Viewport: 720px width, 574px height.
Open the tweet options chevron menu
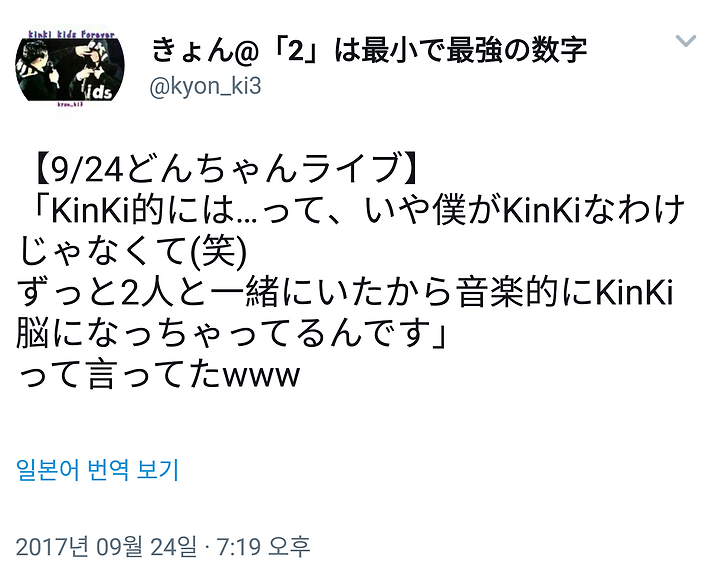pyautogui.click(x=686, y=41)
